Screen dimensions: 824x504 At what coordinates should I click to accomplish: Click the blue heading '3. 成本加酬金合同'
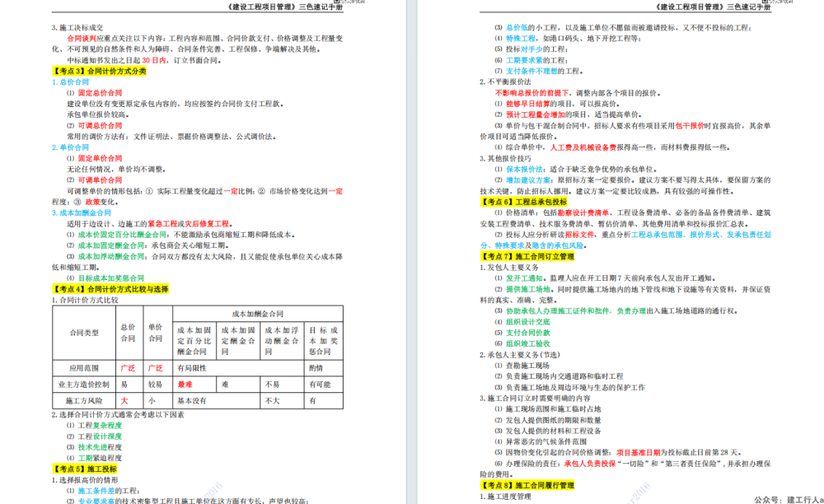(82, 212)
